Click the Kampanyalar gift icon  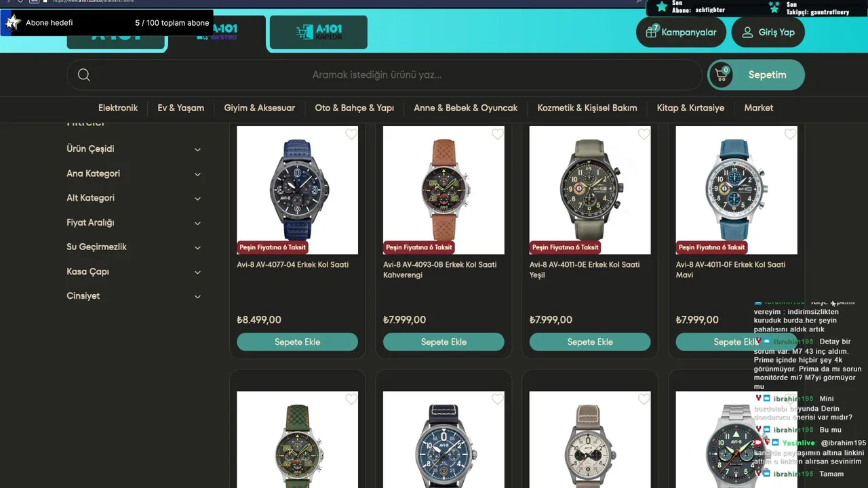click(652, 31)
